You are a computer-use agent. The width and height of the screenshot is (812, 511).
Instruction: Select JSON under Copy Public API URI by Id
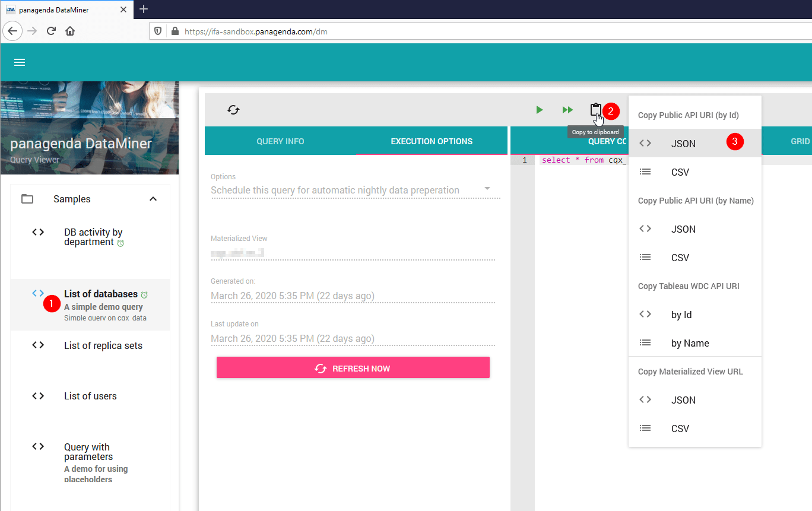click(683, 144)
